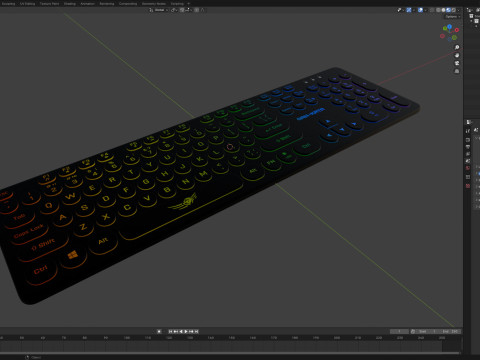Click the current frame number field

399,331
